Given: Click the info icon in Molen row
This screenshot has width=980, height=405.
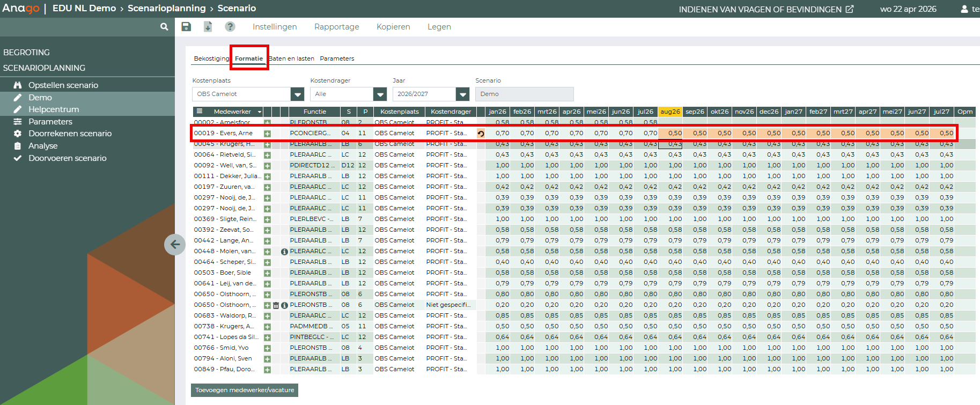Looking at the screenshot, I should (x=284, y=252).
